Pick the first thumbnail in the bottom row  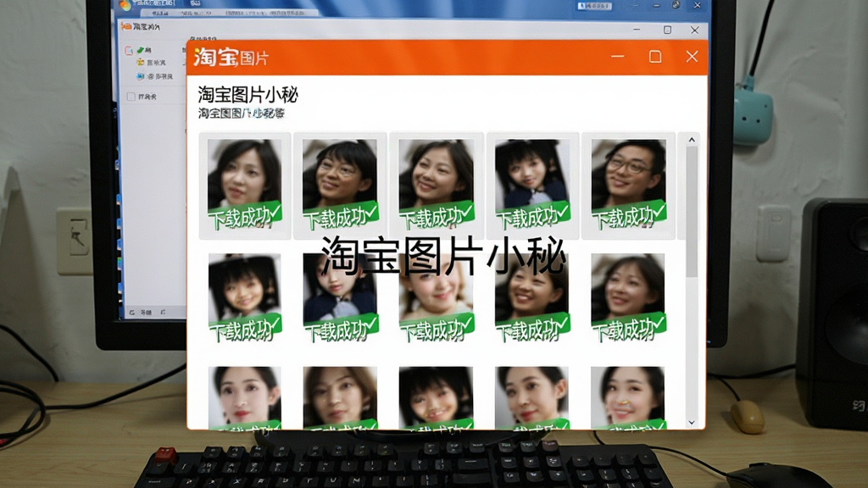click(245, 397)
